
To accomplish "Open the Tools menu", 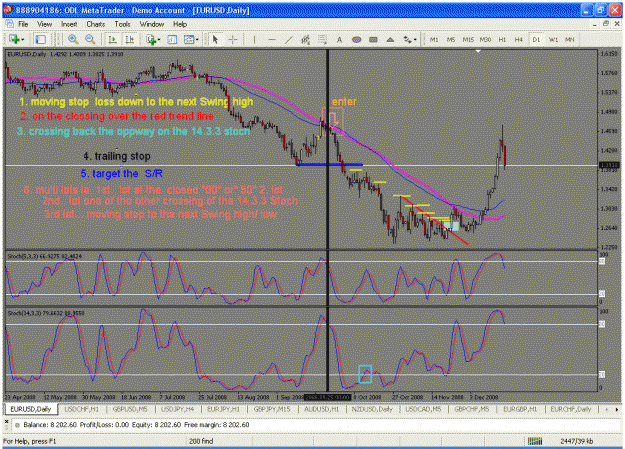I will point(122,24).
